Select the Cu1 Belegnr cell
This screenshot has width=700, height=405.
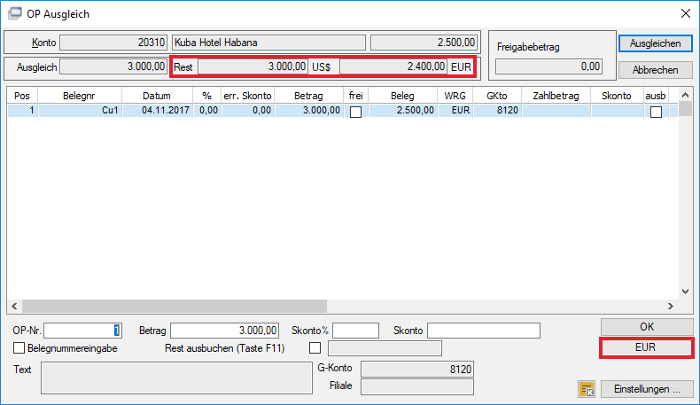[80, 110]
